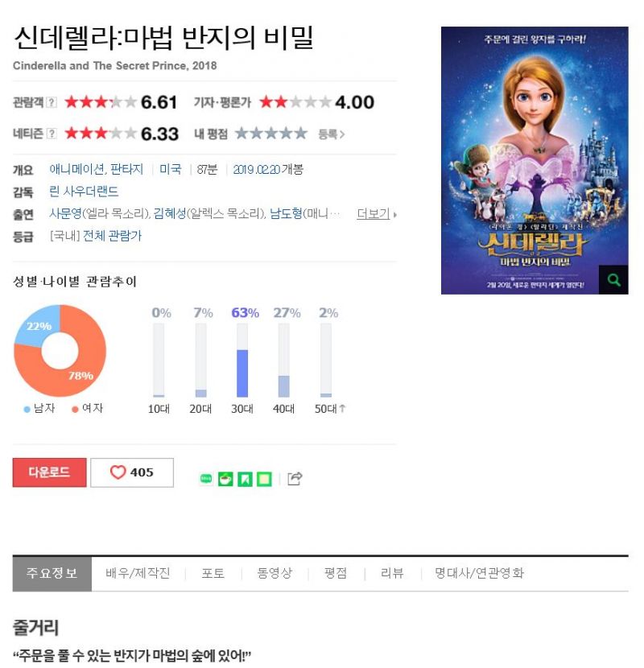This screenshot has height=668, width=644.
Task: Set my rating on the gray stars
Action: (271, 134)
